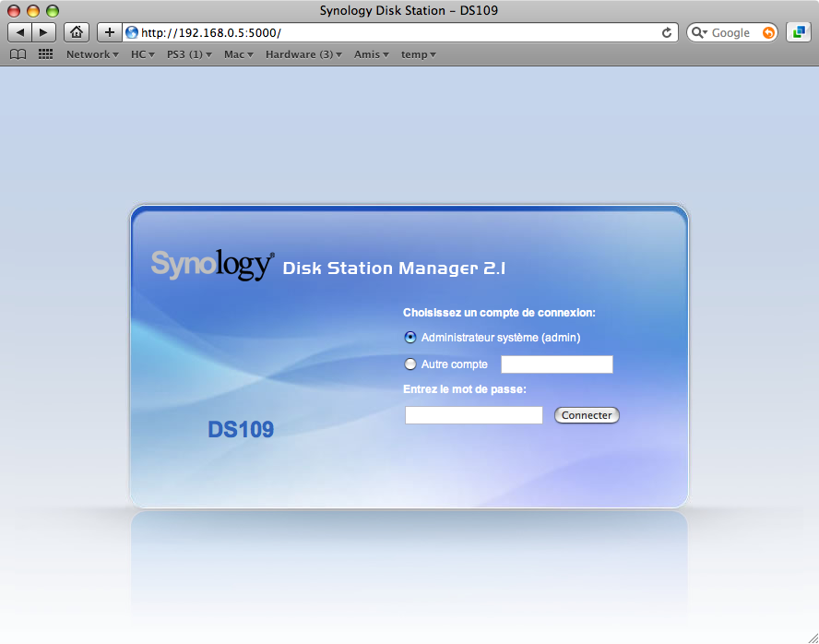Reload the page using the refresh icon
This screenshot has width=819, height=644.
click(x=667, y=33)
